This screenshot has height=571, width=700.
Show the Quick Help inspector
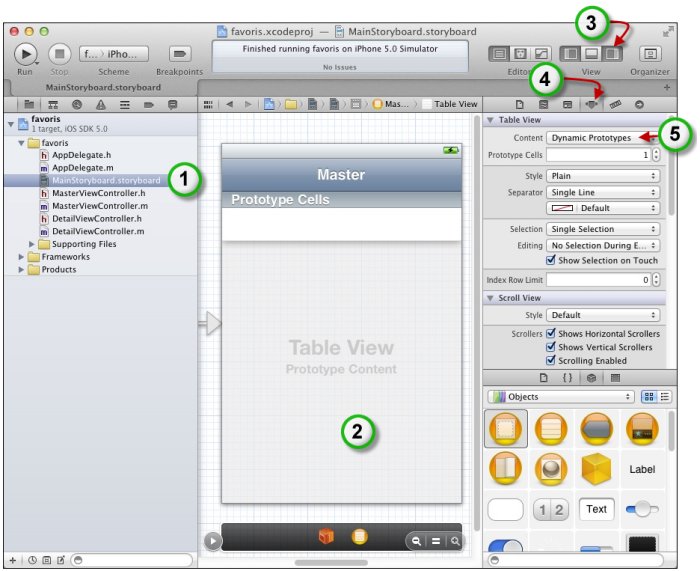click(x=543, y=104)
